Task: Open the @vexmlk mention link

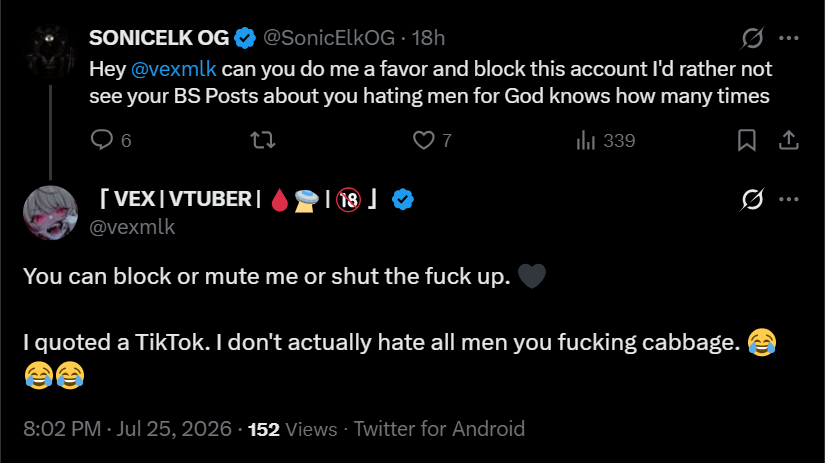Action: [x=173, y=69]
